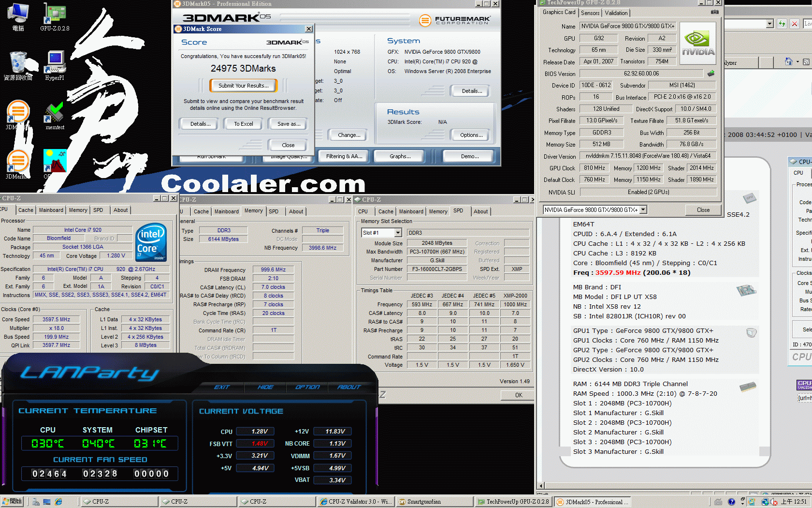
Task: Open the memtest desktop shortcut
Action: coord(55,116)
